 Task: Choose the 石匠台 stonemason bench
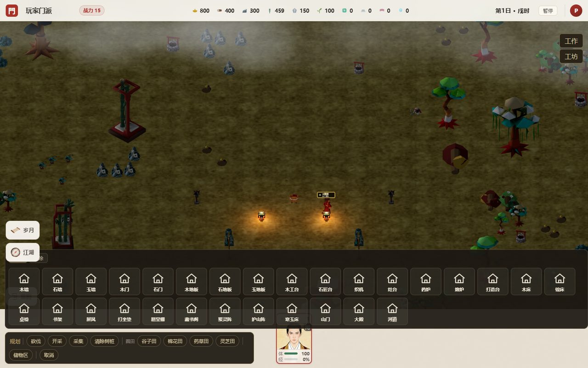(x=326, y=282)
